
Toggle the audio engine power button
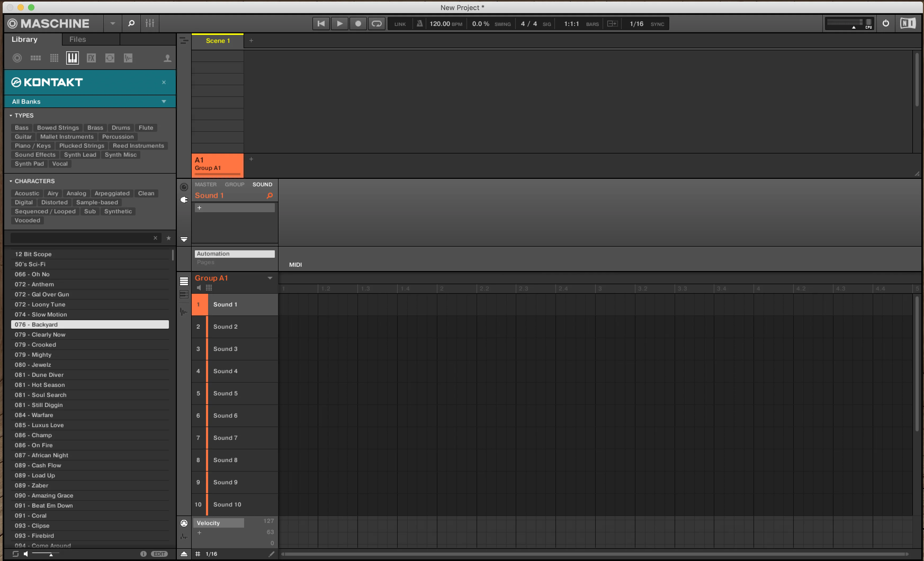coord(886,24)
